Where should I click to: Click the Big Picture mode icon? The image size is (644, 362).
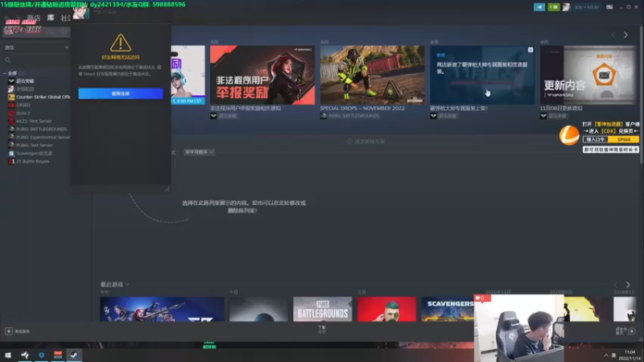pos(609,7)
